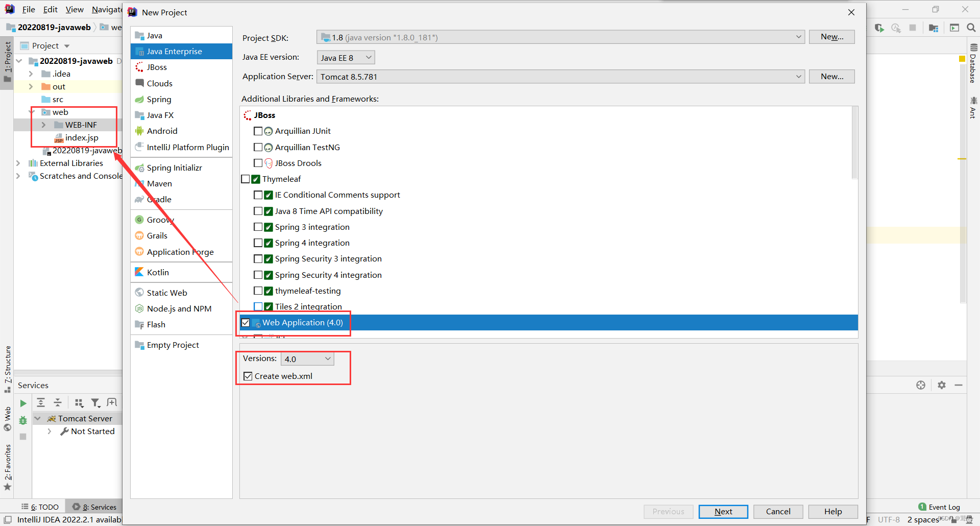Open Ant tool window
The image size is (980, 526).
(973, 107)
